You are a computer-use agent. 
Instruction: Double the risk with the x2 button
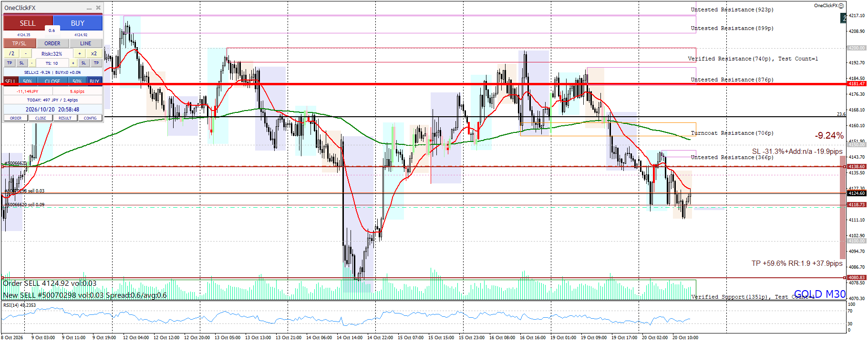tap(94, 53)
